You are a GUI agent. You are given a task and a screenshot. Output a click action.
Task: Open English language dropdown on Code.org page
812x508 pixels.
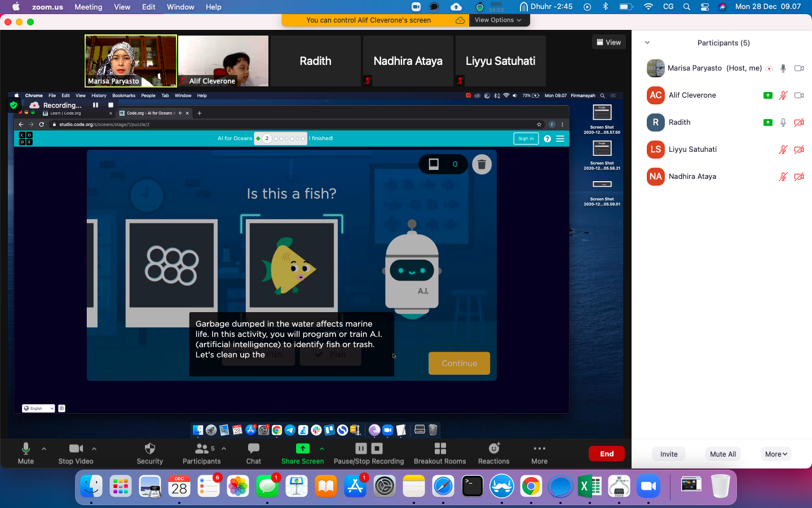tap(38, 408)
